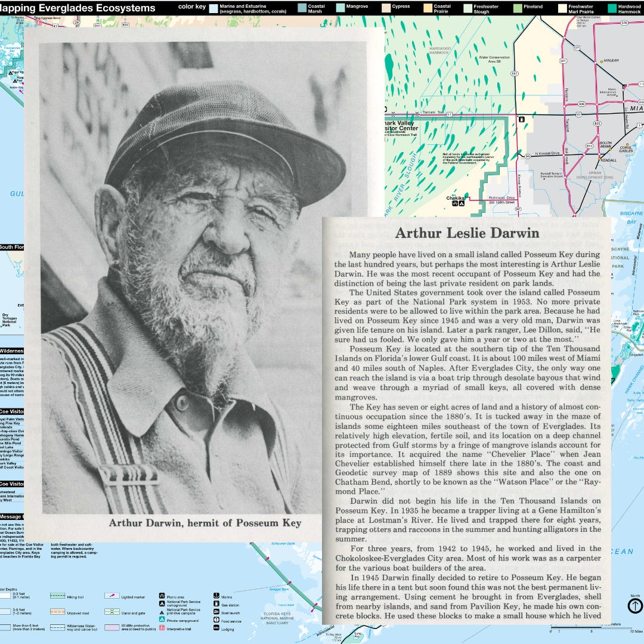Viewport: 644px width, 644px height.
Task: Click the 'SOUTH MIAMI' map label
Action: [606, 144]
